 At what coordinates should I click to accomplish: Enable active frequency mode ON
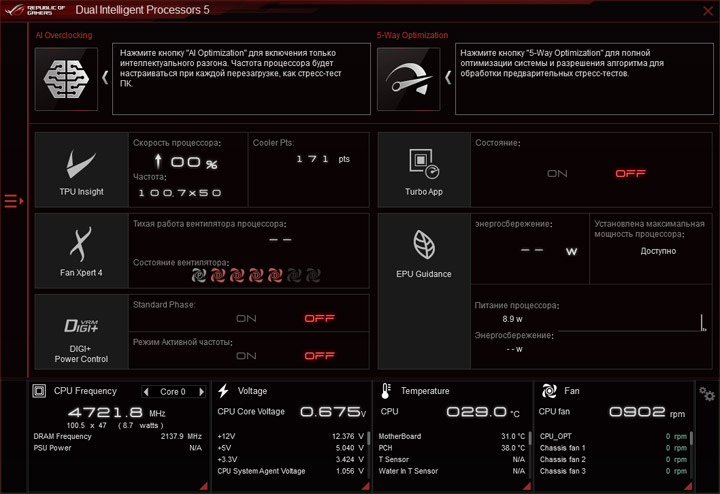point(246,356)
